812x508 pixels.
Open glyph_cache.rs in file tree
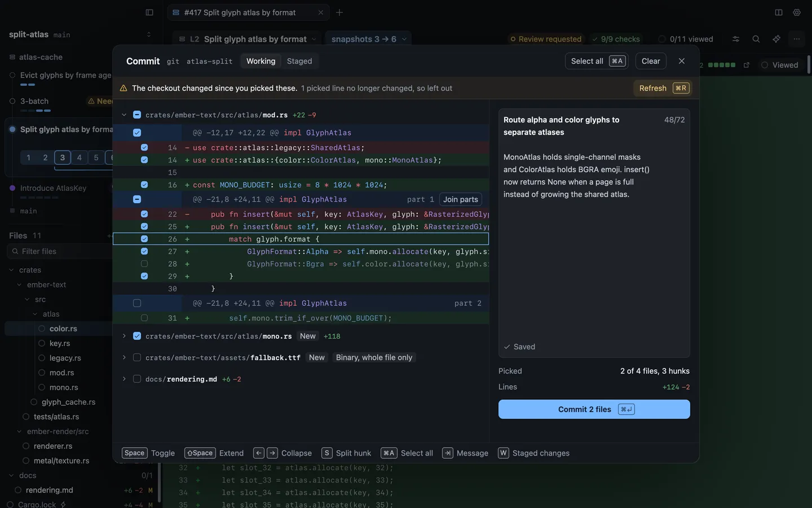tap(68, 402)
